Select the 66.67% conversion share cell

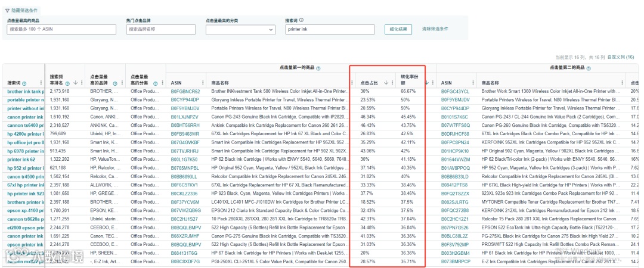tap(408, 91)
